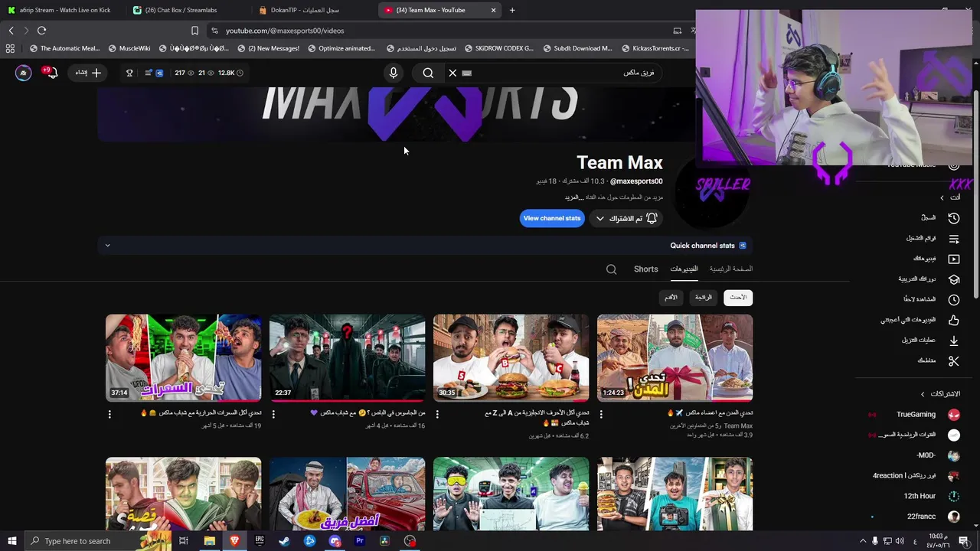Open the three-dot menu for the 22:37 video
Screen dimensions: 980x551
273,414
